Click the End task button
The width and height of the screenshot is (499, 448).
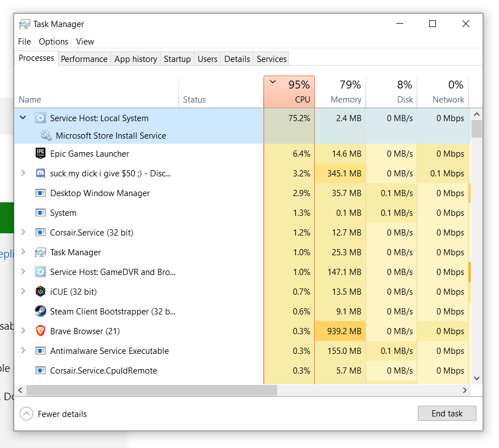[x=447, y=413]
